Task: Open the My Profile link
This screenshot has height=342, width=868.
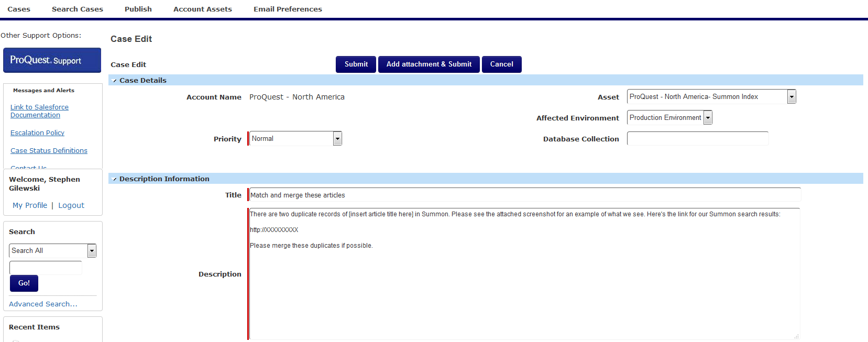Action: click(30, 205)
